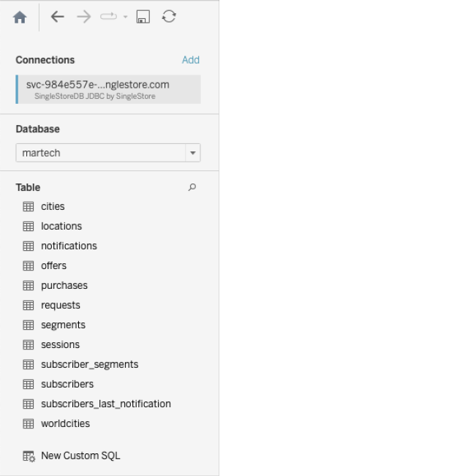468x476 pixels.
Task: Click table icon next to subscriber_segments
Action: click(29, 365)
